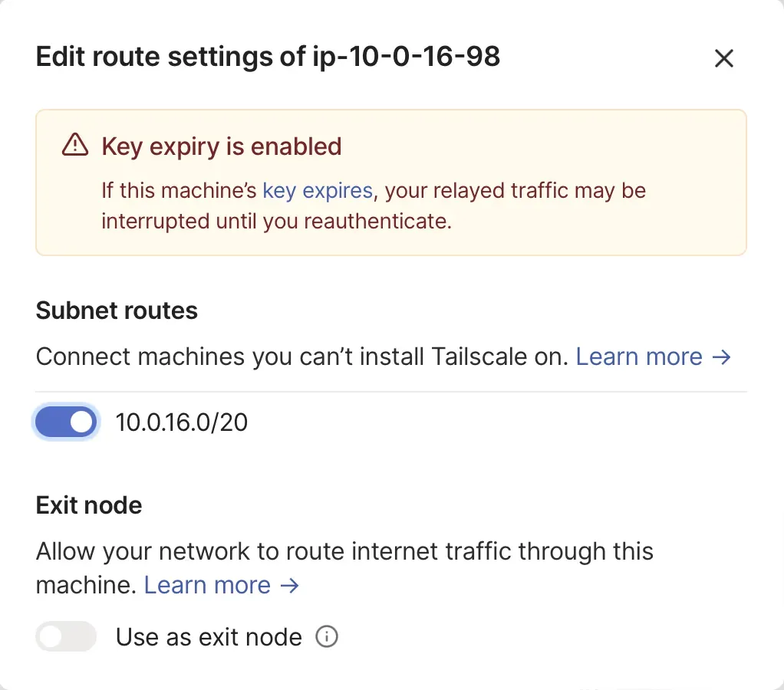The height and width of the screenshot is (690, 784).
Task: Click the warning triangle icon
Action: tap(75, 146)
